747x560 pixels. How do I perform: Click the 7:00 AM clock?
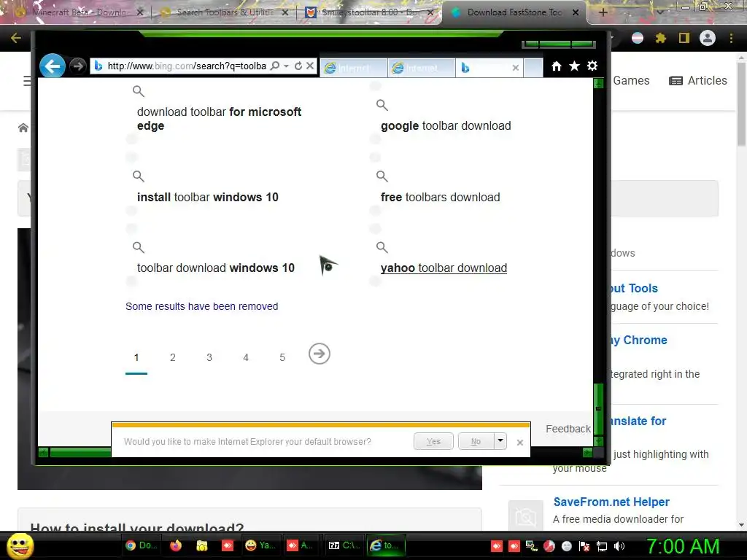(683, 546)
